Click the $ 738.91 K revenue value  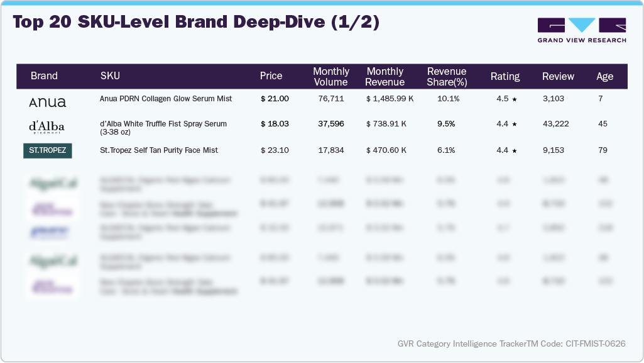pos(386,124)
